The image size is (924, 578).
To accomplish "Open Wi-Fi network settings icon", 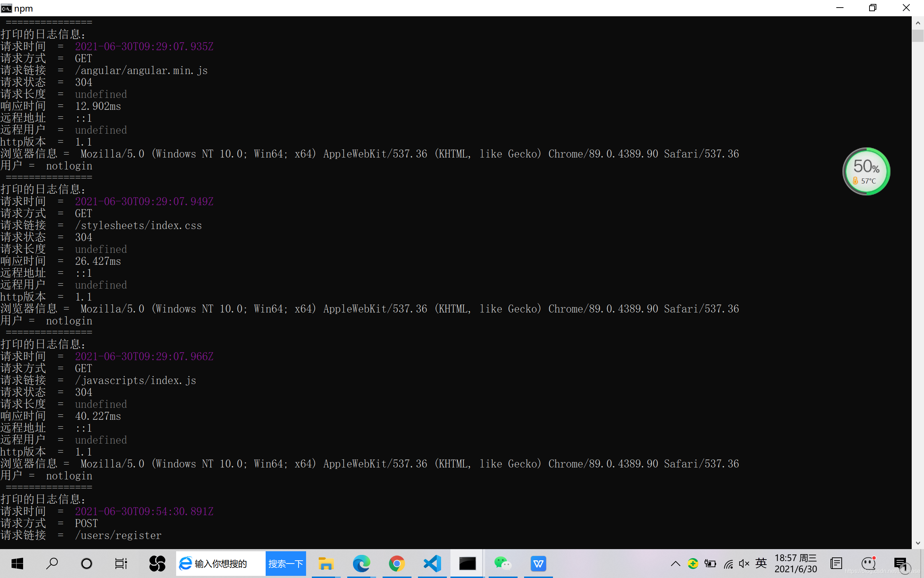I will click(x=728, y=564).
